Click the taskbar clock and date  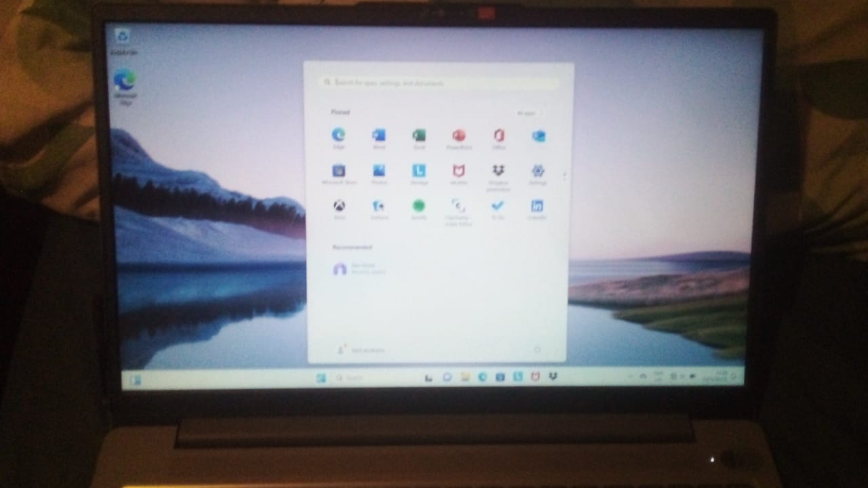coord(719,375)
